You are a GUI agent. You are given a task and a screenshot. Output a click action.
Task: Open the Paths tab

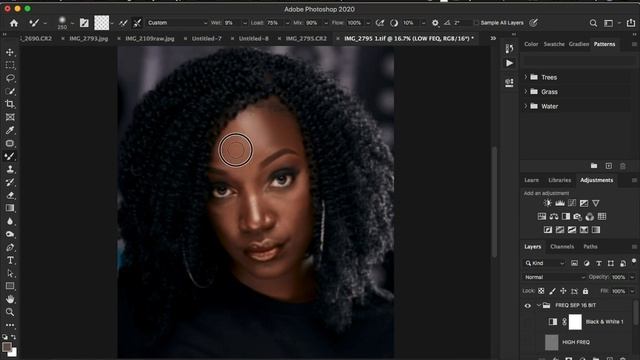point(590,247)
